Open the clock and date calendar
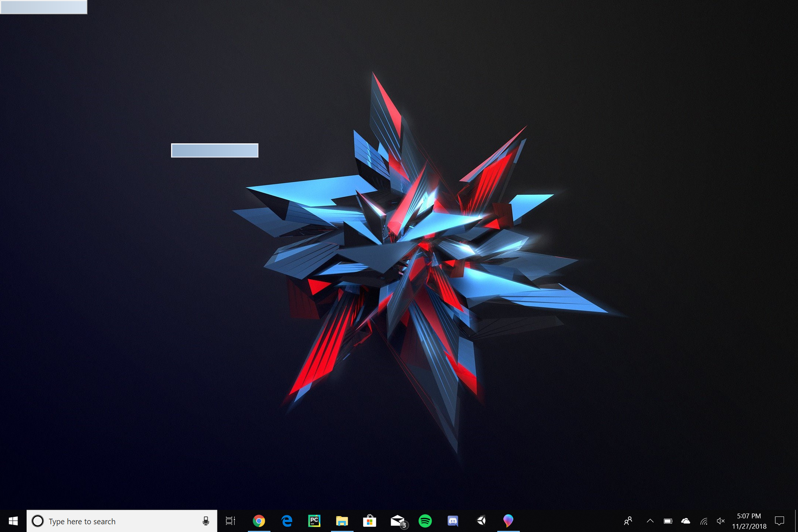 749,521
